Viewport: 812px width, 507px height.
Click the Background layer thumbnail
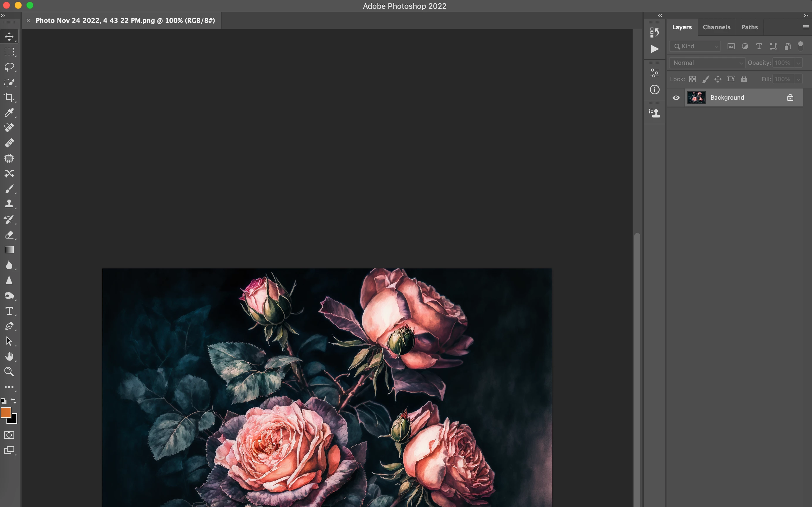point(696,98)
